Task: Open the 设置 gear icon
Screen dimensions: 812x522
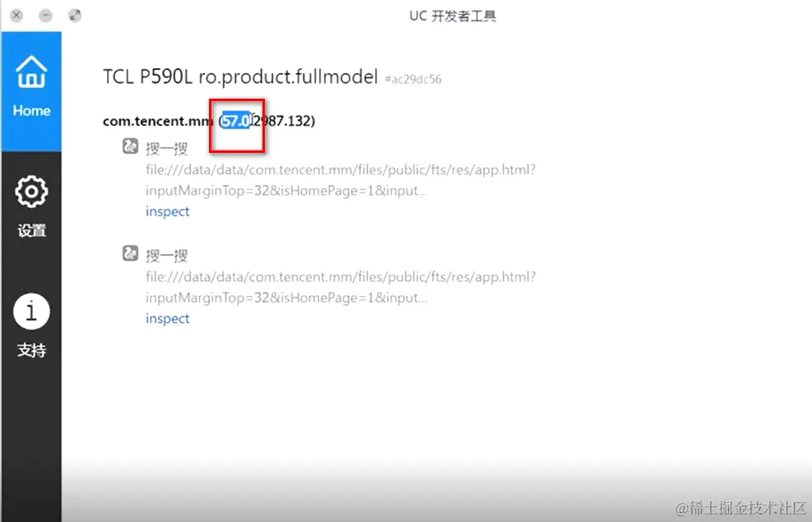Action: (x=31, y=192)
